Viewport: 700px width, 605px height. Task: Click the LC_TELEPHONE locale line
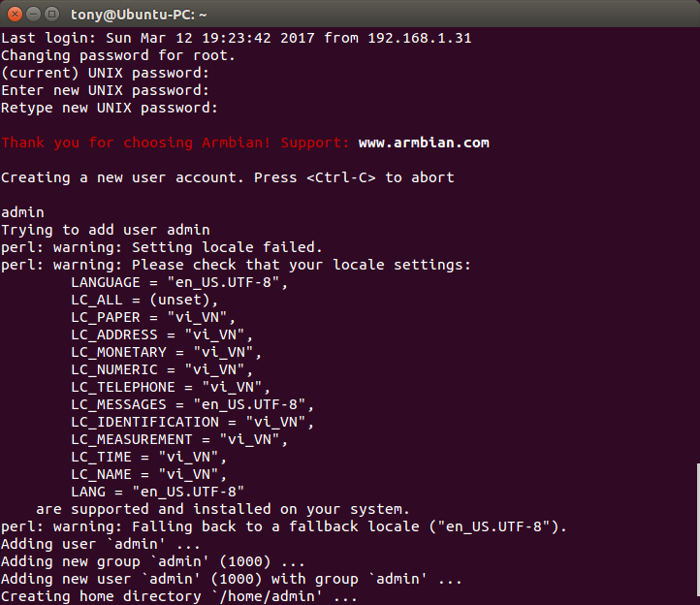[x=171, y=387]
